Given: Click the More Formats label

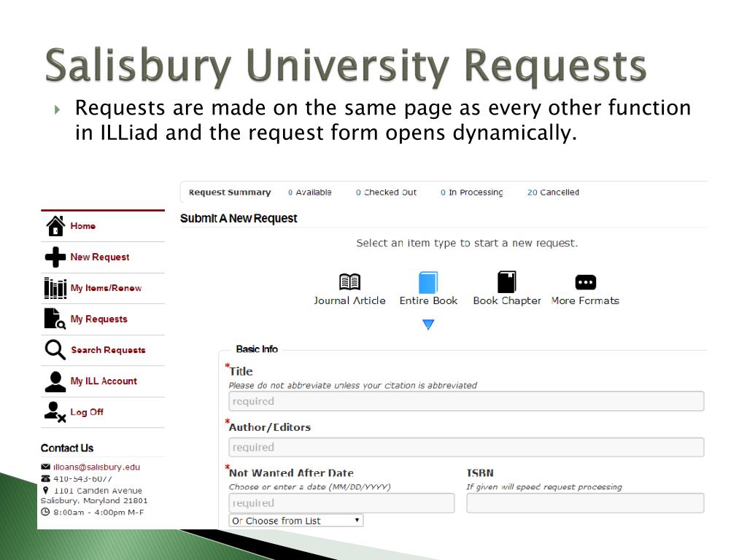Looking at the screenshot, I should [585, 301].
